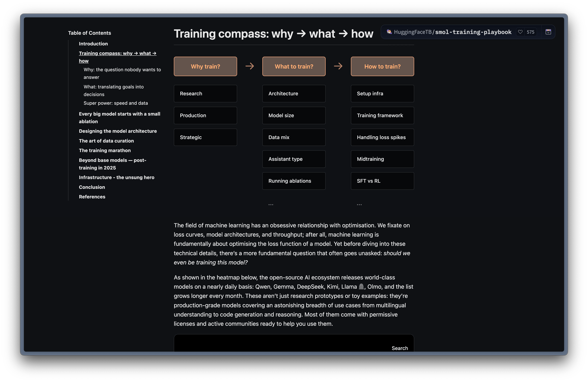
Task: Collapse the Space header banner icon
Action: 548,32
